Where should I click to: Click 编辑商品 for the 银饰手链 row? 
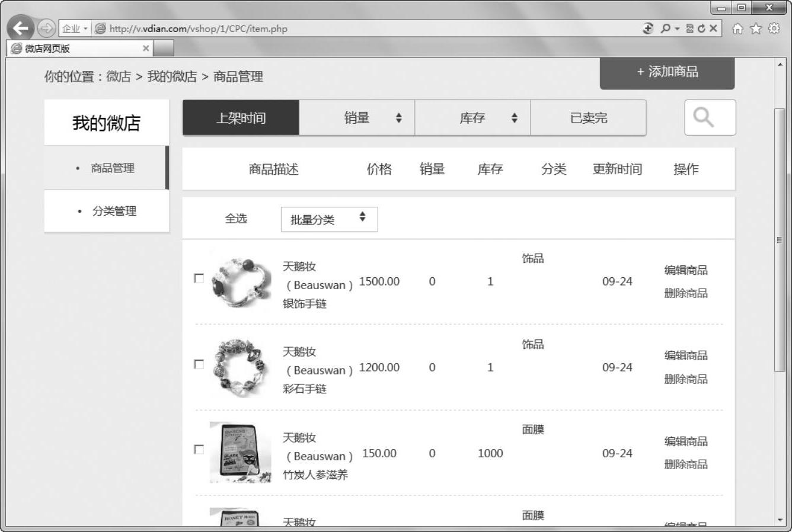686,270
